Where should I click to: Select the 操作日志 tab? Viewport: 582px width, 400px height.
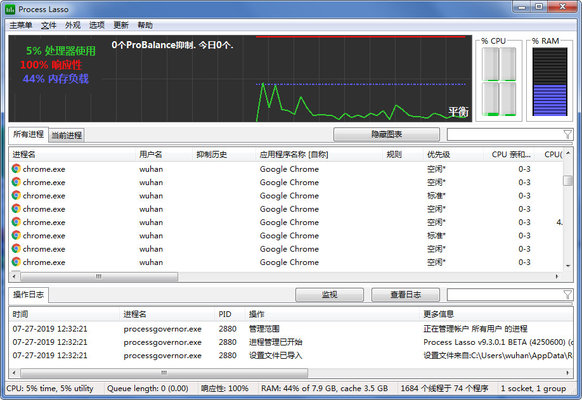click(x=28, y=295)
